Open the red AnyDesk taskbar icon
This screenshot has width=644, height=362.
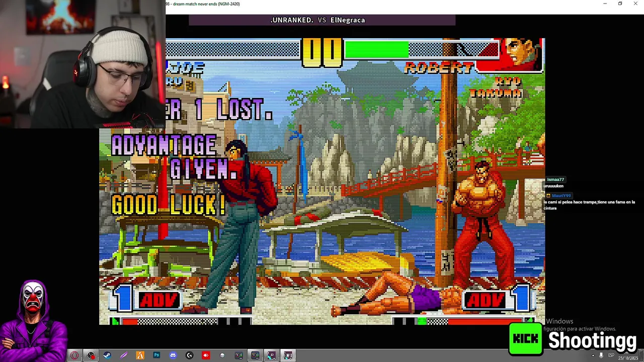point(206,355)
